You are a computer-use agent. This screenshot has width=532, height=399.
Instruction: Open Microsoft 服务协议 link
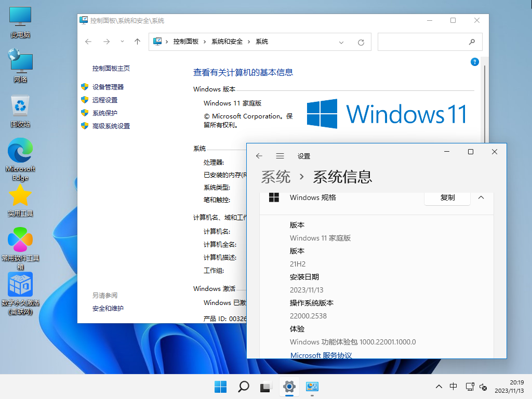(x=321, y=355)
